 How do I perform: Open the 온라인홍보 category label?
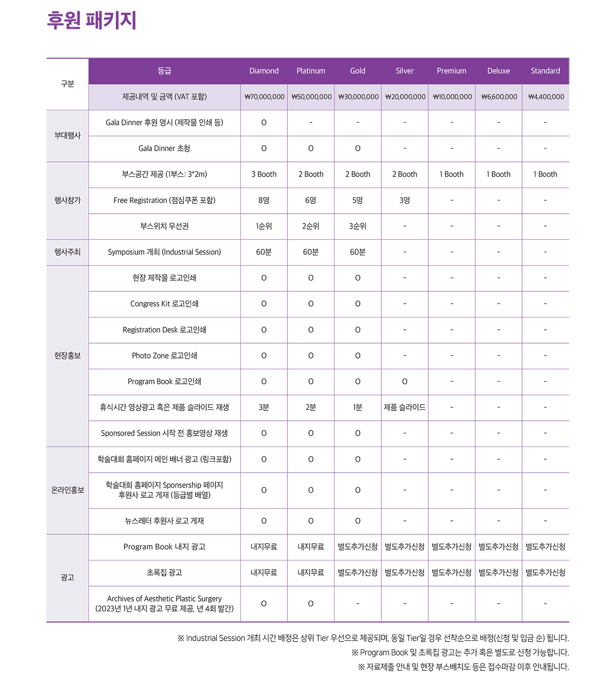67,490
